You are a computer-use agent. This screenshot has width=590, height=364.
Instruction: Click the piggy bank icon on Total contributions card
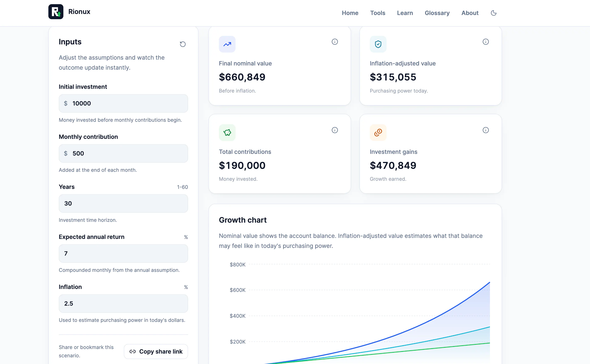point(227,132)
